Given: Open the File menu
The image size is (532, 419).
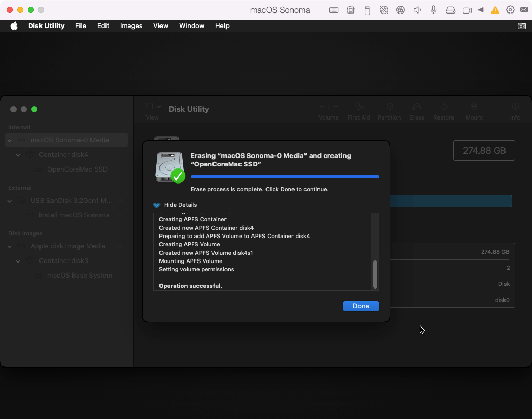Looking at the screenshot, I should (x=81, y=26).
